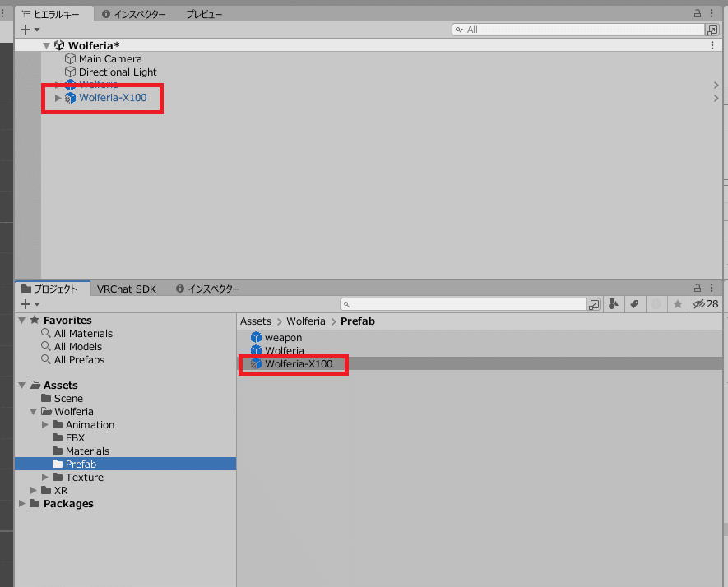Viewport: 728px width, 587px height.
Task: Open the Hierarchy panel kebab menu
Action: tap(712, 13)
